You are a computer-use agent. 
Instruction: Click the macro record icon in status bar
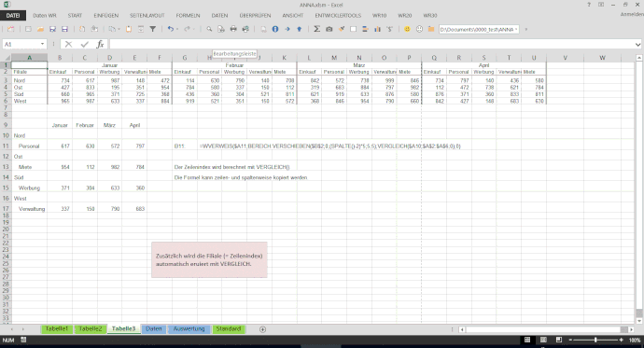click(23, 340)
